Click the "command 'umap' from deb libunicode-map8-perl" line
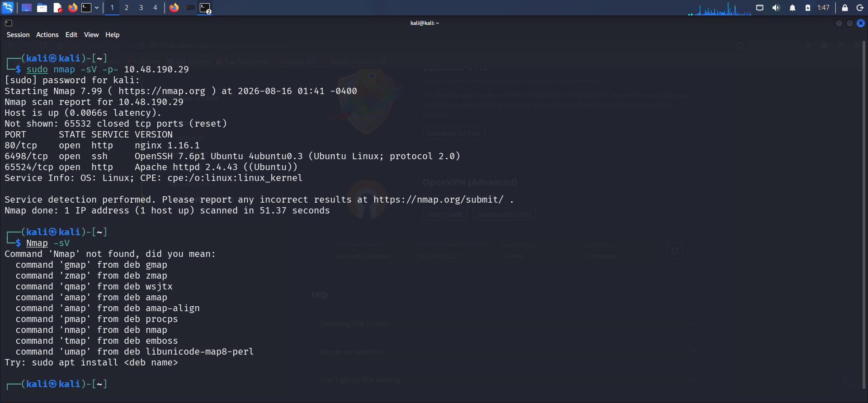 [135, 351]
